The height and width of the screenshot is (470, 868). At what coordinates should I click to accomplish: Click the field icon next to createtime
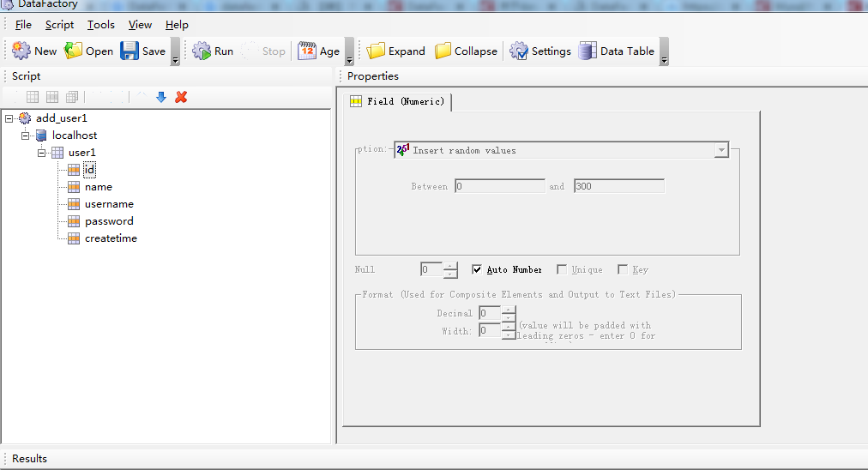click(74, 238)
